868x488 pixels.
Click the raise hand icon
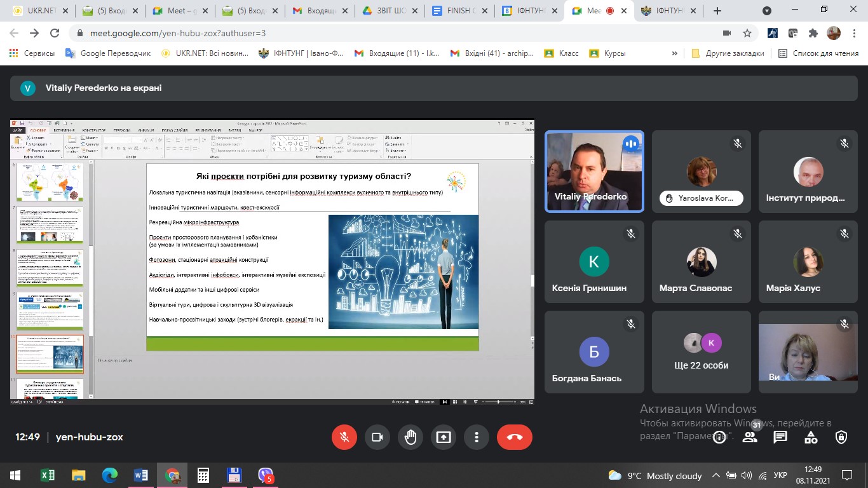pos(410,437)
